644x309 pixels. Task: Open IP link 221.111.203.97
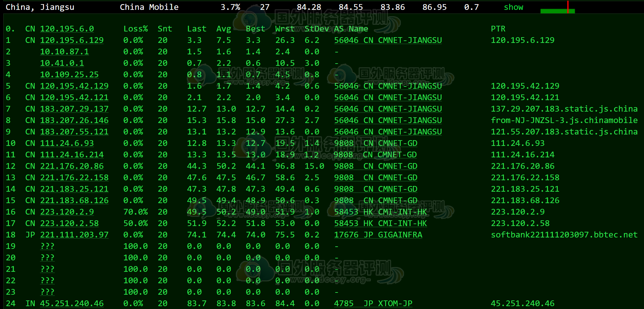click(x=74, y=235)
